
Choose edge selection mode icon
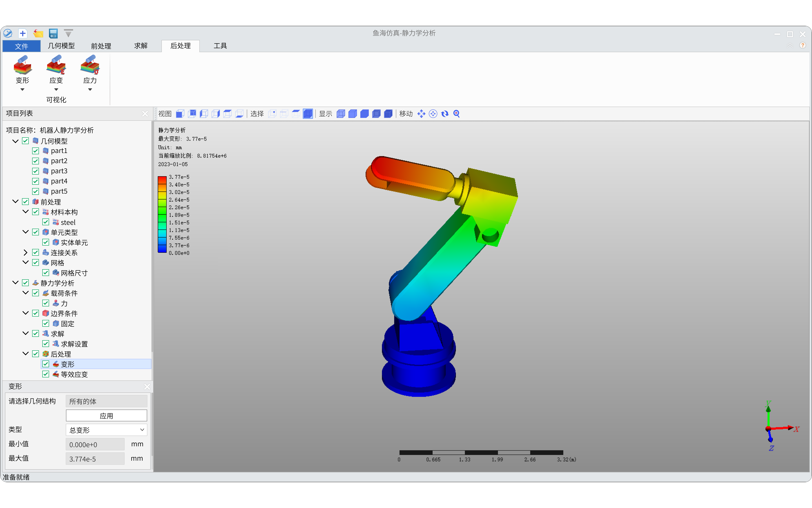tap(284, 114)
